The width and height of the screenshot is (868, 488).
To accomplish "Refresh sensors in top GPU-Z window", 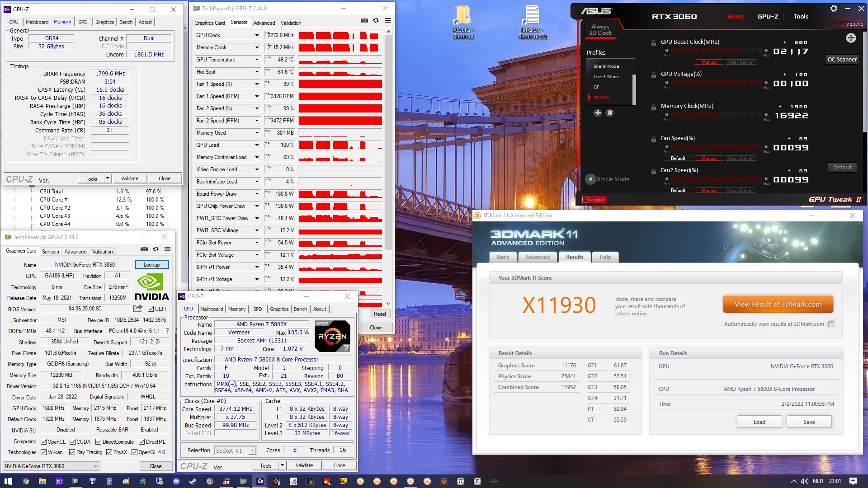I will [376, 20].
